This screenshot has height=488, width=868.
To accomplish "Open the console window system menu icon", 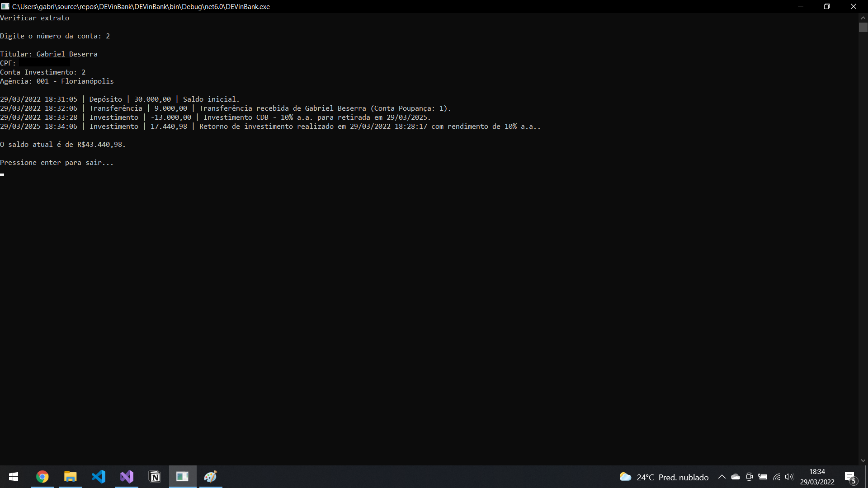I will (x=5, y=6).
